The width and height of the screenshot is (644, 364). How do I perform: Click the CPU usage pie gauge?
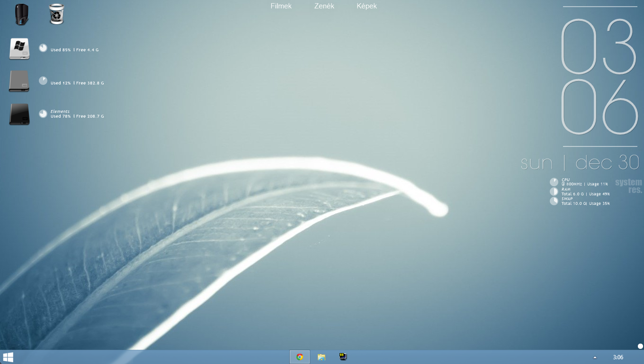tap(554, 182)
